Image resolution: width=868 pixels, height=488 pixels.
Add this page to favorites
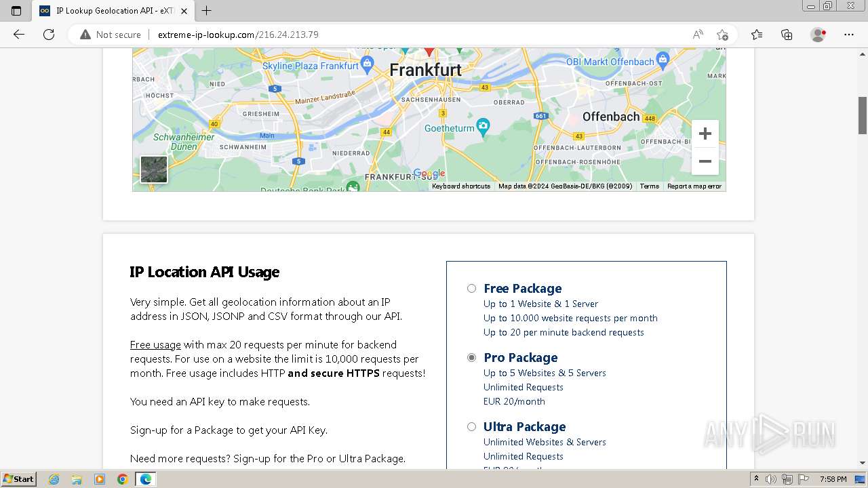(722, 35)
